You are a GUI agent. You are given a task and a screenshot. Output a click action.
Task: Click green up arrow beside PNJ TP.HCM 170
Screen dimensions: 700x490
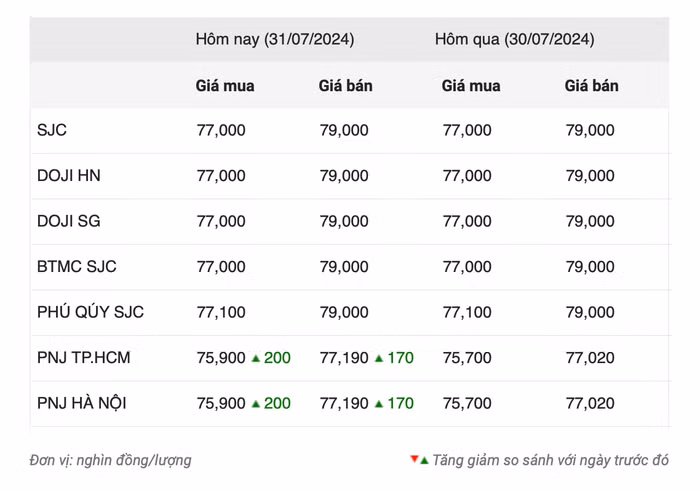(x=379, y=358)
